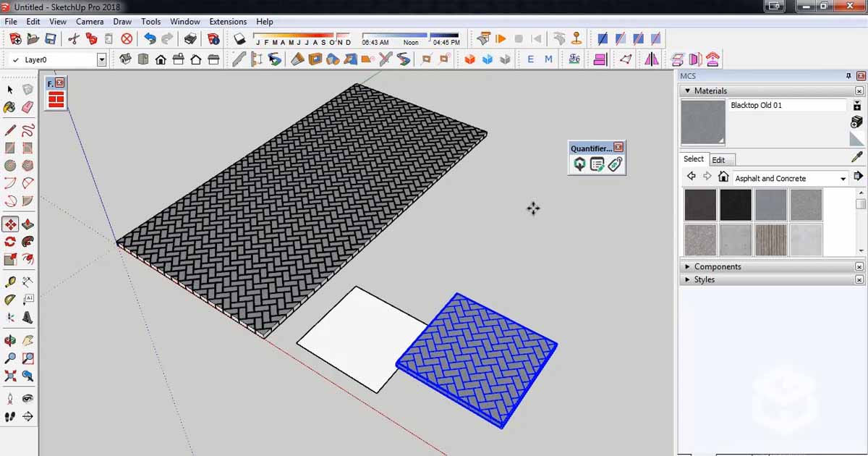Pick the sample paint eyedropper in Materials
Viewport: 868px width, 456px height.
click(x=855, y=158)
